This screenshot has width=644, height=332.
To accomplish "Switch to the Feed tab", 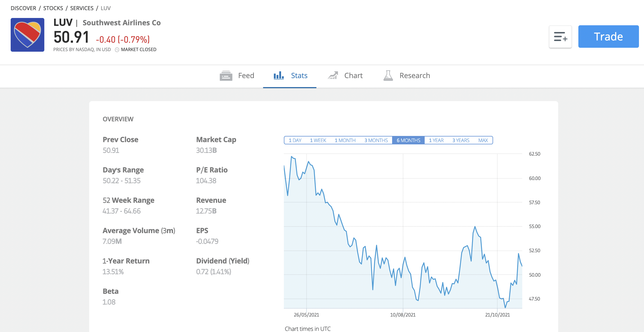I will pos(237,76).
